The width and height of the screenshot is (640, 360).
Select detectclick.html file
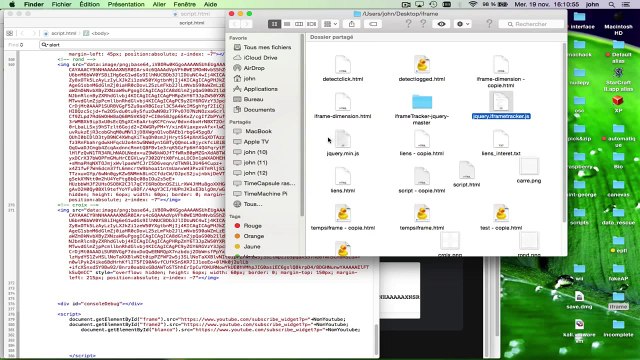click(x=342, y=68)
